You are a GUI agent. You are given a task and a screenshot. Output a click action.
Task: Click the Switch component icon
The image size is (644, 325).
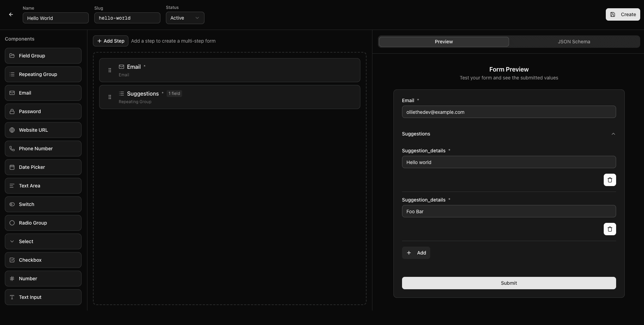(x=12, y=204)
